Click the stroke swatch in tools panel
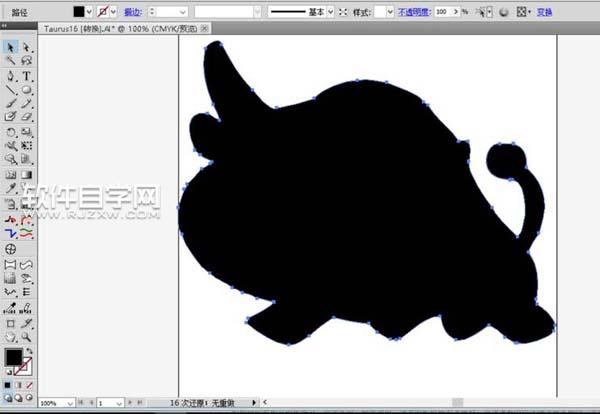 pyautogui.click(x=24, y=367)
